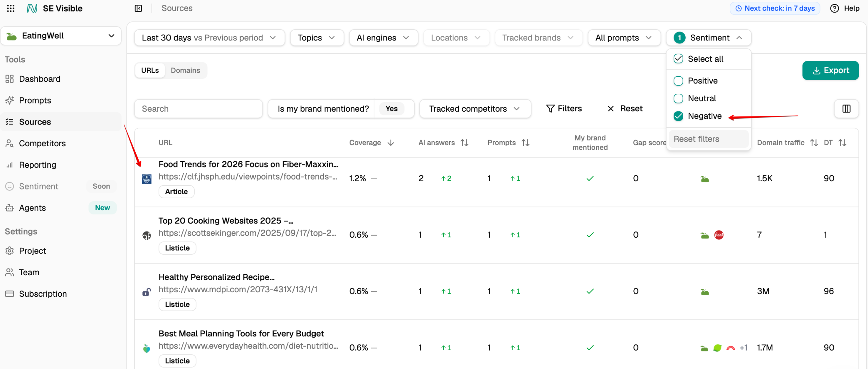868x369 pixels.
Task: Open Reporting from the sidebar
Action: click(61, 165)
